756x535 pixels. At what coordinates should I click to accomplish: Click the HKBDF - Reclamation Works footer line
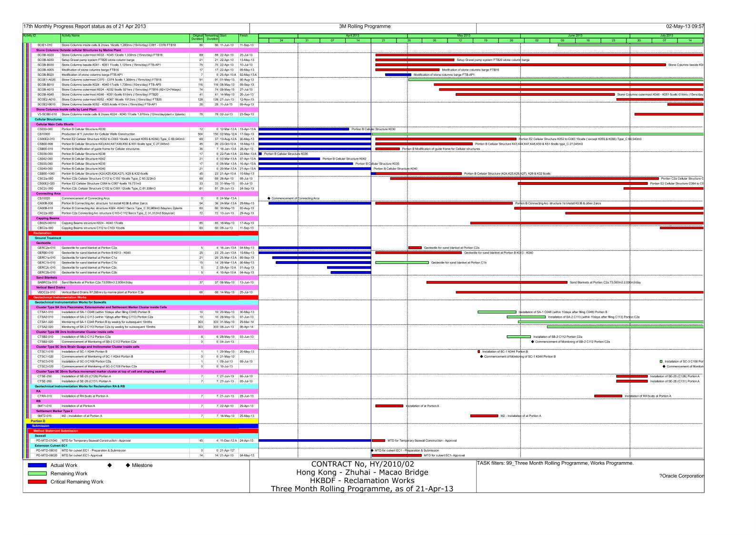click(362, 480)
